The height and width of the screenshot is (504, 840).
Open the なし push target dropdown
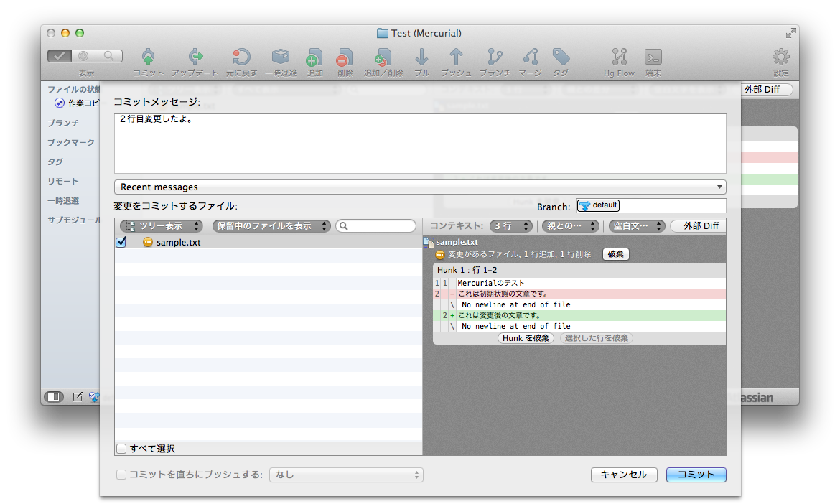click(346, 475)
